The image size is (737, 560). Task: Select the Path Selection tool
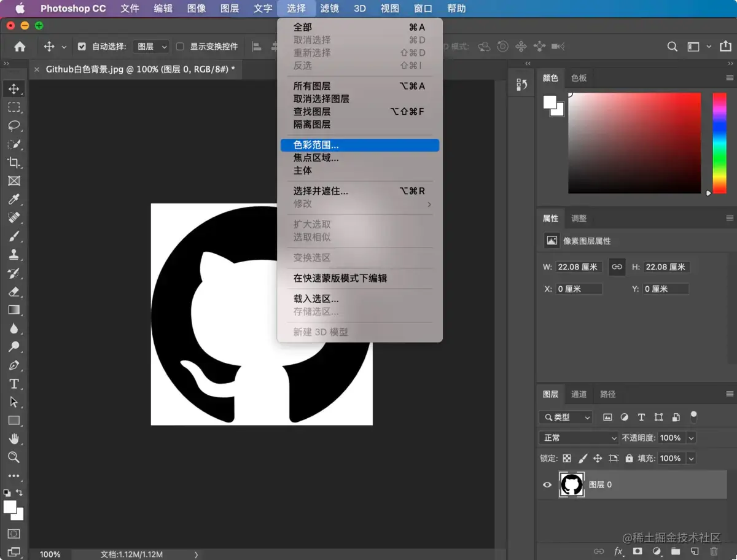pyautogui.click(x=14, y=402)
